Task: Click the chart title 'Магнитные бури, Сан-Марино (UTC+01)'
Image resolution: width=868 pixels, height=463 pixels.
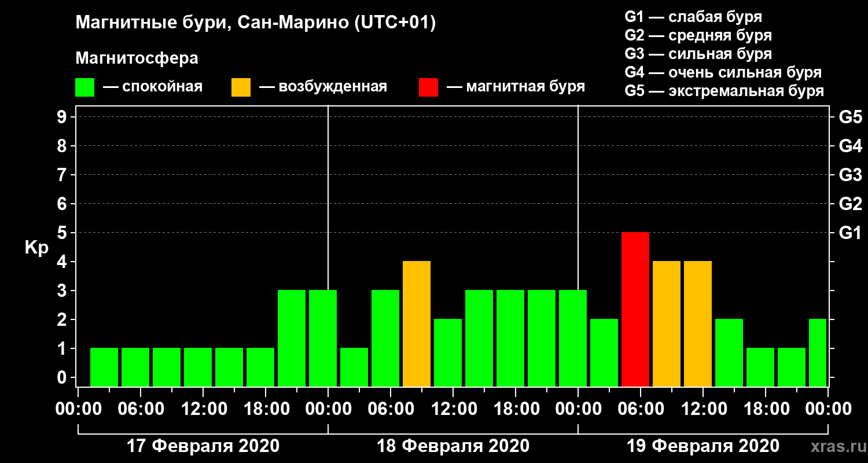Action: click(x=256, y=24)
